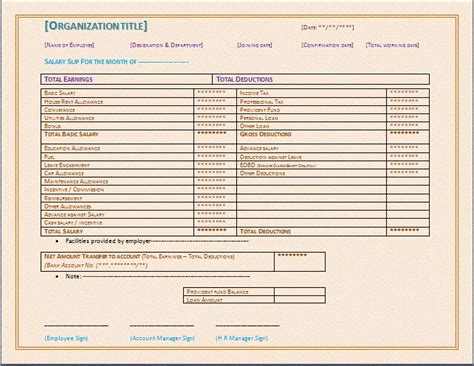The image size is (474, 366).
Task: Select the [Confirmation date] placeholder
Action: pyautogui.click(x=327, y=45)
